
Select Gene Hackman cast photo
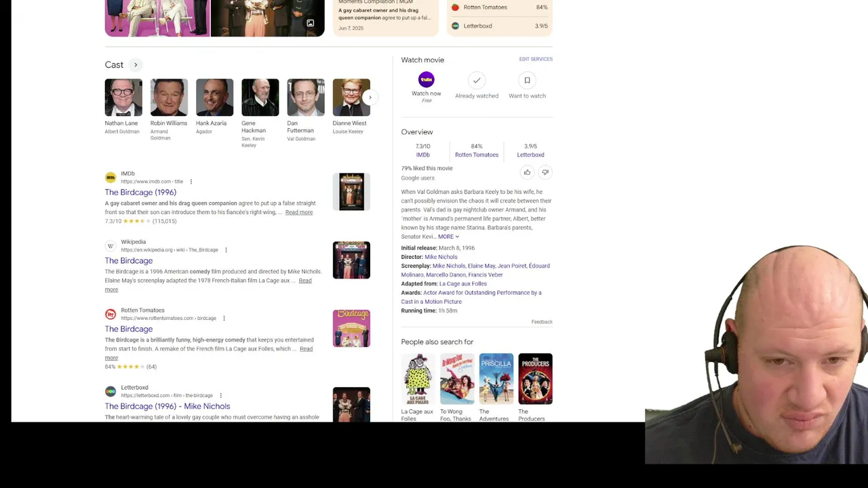pyautogui.click(x=260, y=98)
